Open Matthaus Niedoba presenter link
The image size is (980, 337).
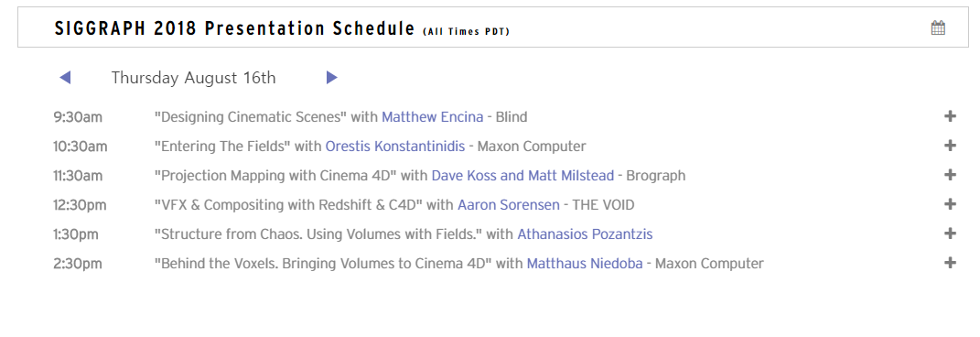tap(585, 264)
